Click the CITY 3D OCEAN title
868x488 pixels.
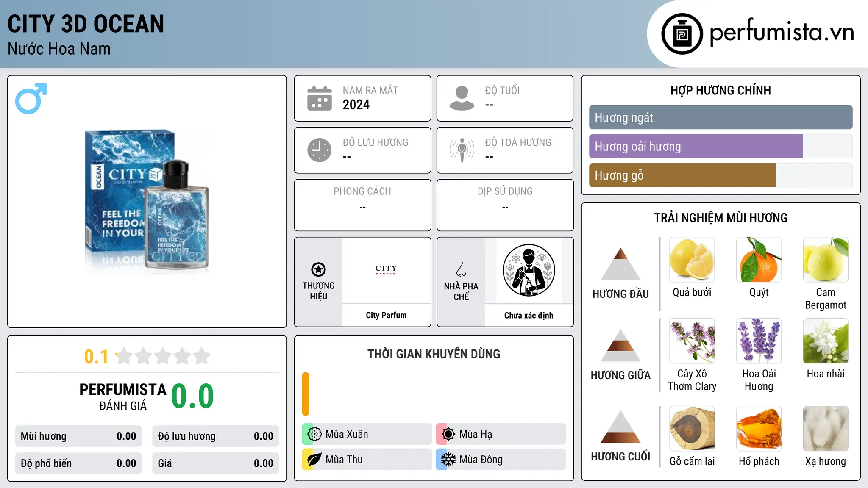coord(86,24)
